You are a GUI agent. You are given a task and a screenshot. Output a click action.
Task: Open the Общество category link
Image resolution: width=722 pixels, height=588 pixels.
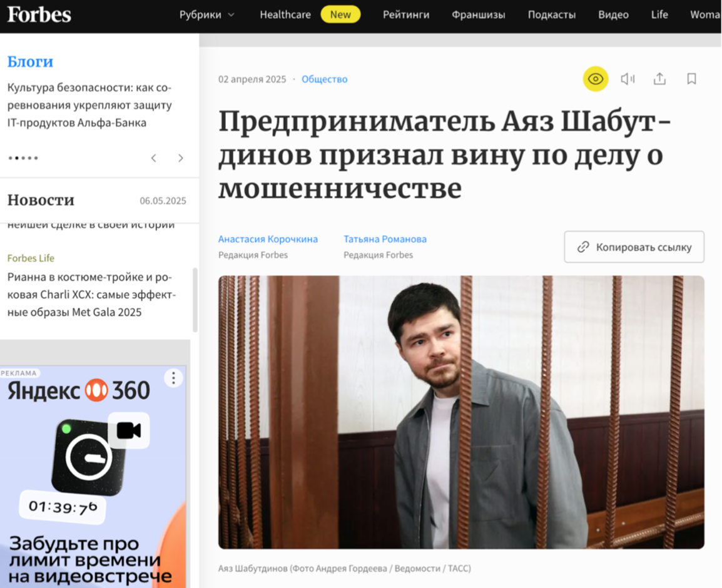pos(325,79)
